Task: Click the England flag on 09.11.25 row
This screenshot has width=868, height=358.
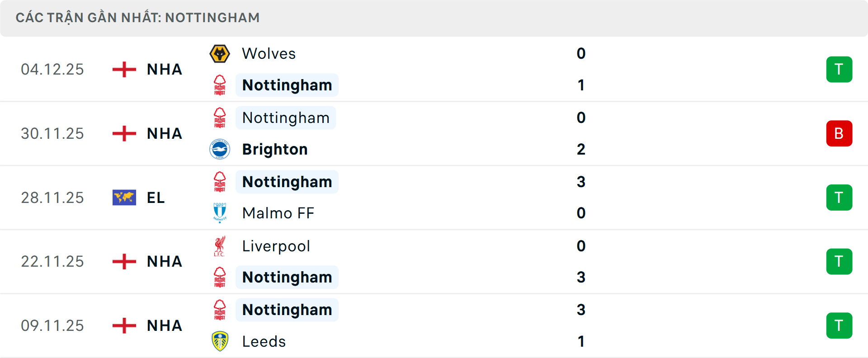Action: pyautogui.click(x=124, y=325)
